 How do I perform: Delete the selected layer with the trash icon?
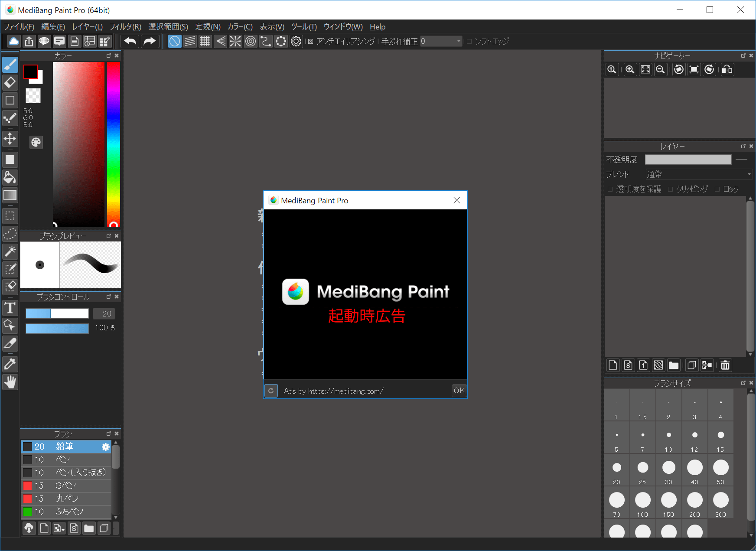(726, 365)
